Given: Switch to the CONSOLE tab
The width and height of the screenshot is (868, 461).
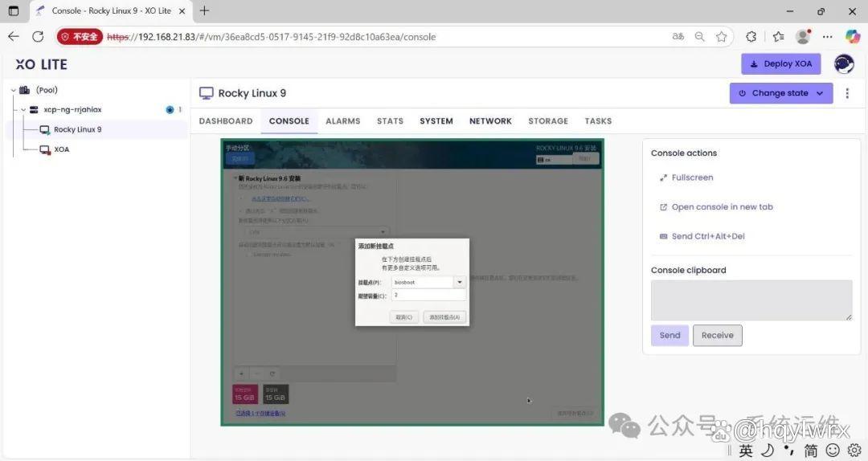Looking at the screenshot, I should (289, 120).
